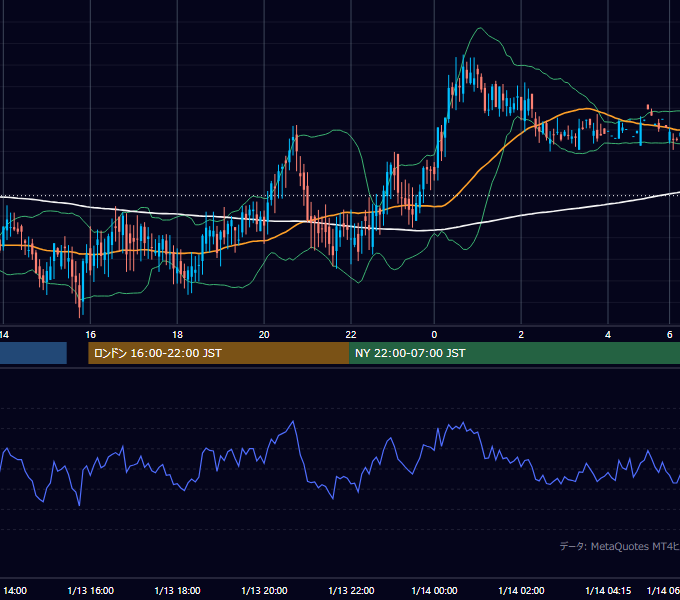Click hour label 2 on the price chart axis
Screen dimensions: 680x600
coord(521,335)
